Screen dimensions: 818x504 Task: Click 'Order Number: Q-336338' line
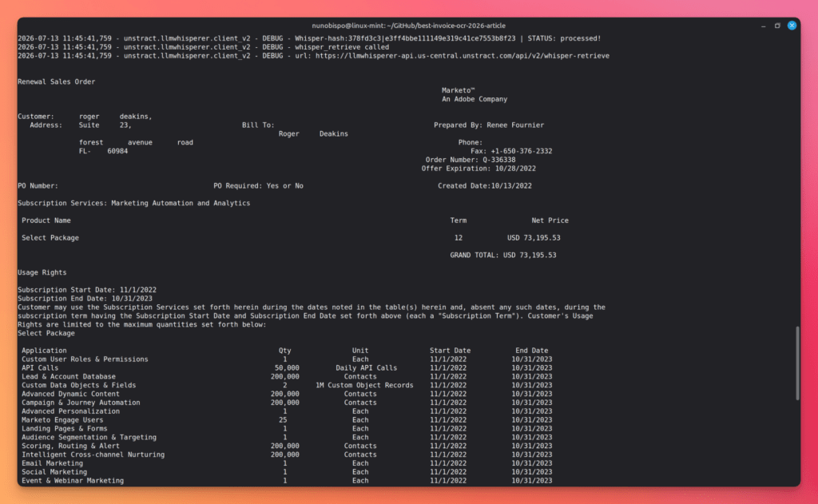tap(470, 161)
